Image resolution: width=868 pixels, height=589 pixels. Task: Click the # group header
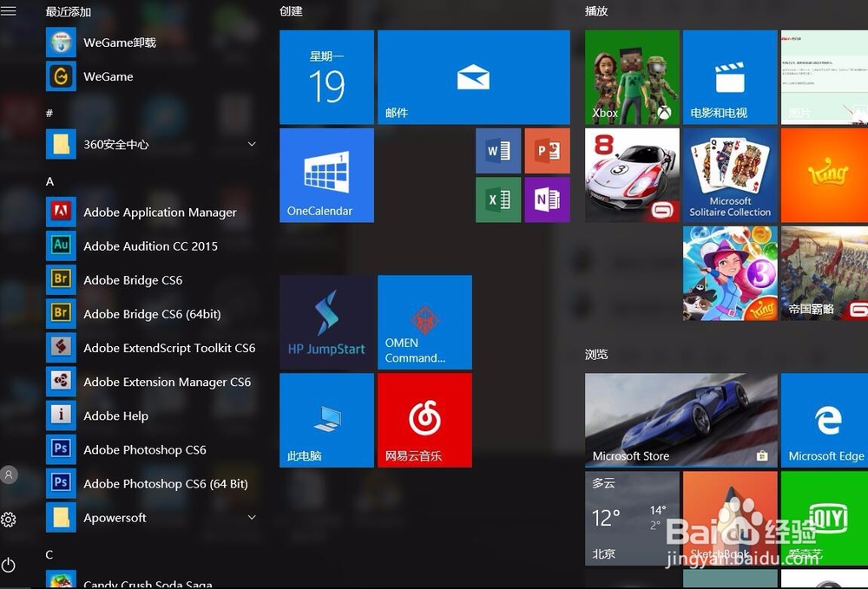(49, 113)
